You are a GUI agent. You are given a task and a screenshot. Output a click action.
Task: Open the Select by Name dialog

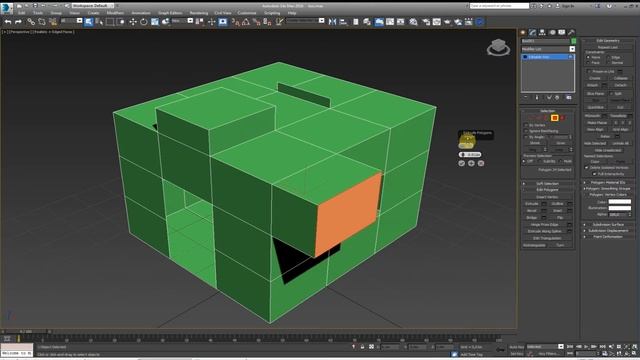coord(99,22)
